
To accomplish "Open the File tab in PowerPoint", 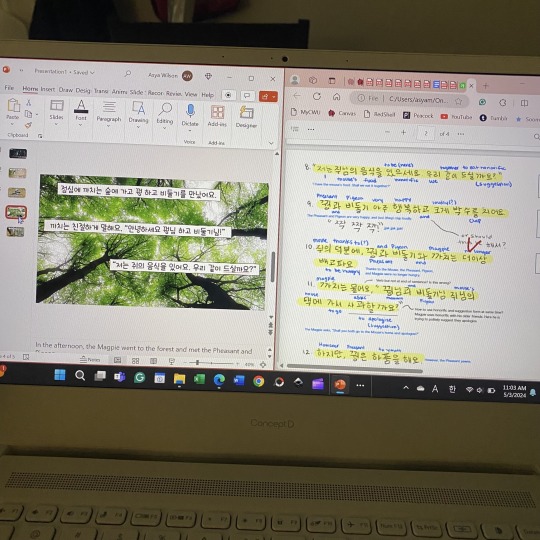I will click(9, 88).
